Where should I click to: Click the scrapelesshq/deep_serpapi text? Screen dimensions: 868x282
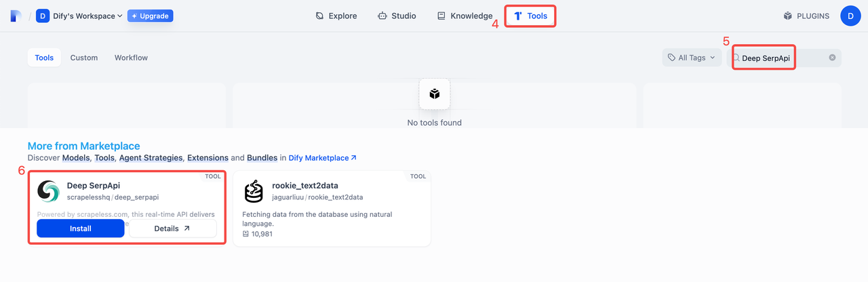coord(113,197)
